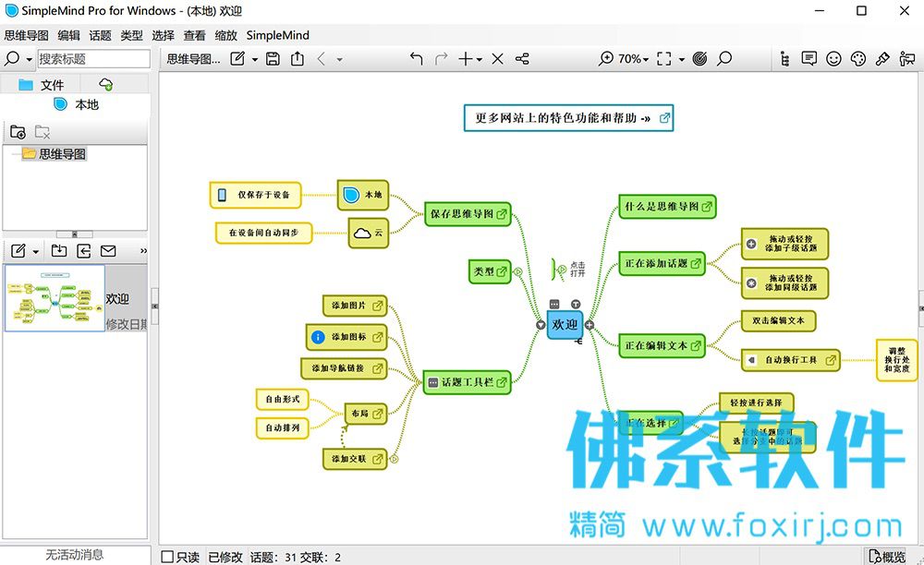924x565 pixels.
Task: Toggle the expand circle beside 添加交联 node
Action: tap(395, 459)
